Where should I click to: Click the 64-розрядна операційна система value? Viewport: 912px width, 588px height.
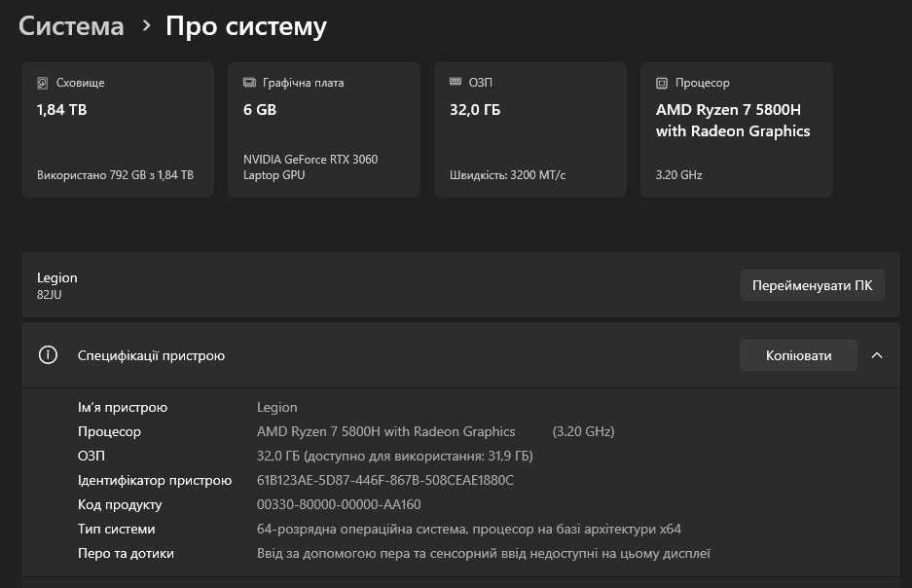(x=469, y=530)
